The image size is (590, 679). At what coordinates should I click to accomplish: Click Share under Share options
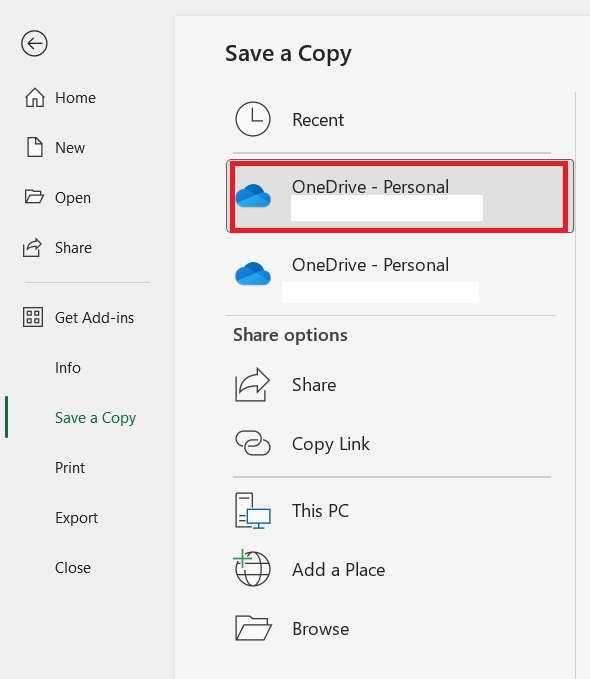(x=314, y=385)
